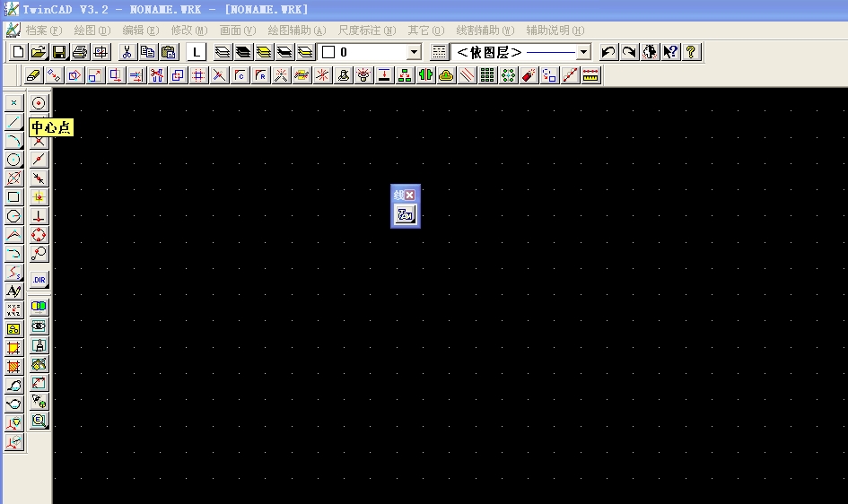Select the Eraser tool in modify toolbar
This screenshot has height=504, width=848.
pos(33,75)
